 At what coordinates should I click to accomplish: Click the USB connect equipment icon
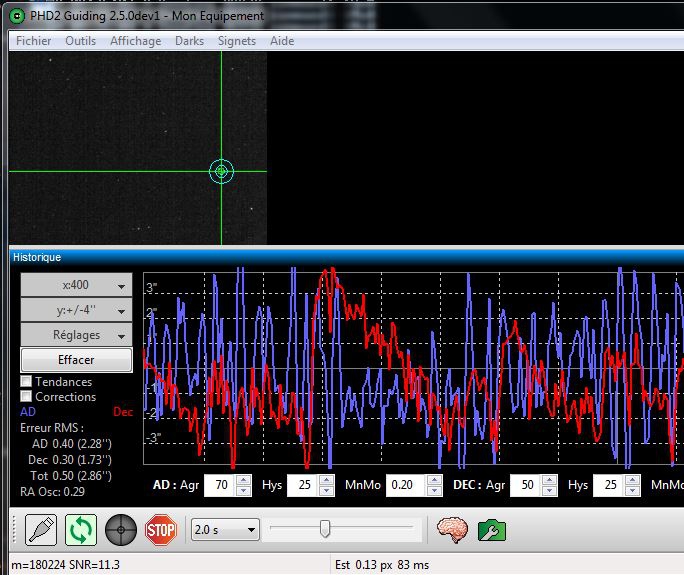[x=41, y=530]
